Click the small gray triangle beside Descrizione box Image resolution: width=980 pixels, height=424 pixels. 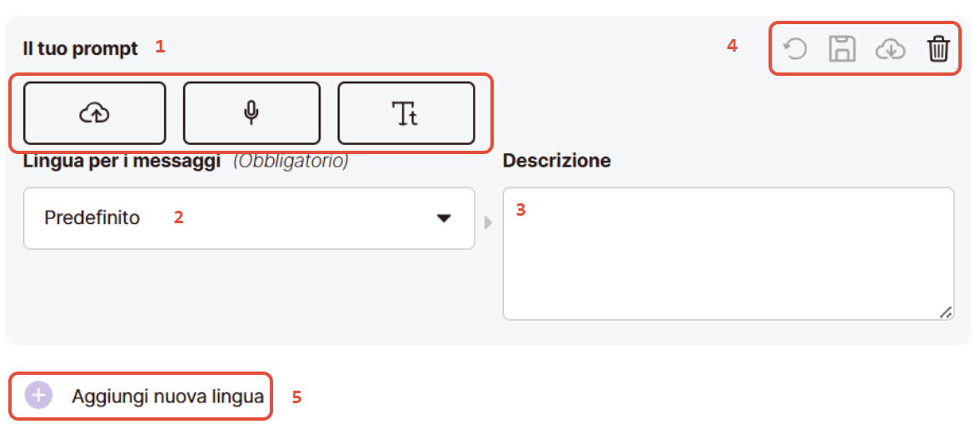[x=488, y=222]
